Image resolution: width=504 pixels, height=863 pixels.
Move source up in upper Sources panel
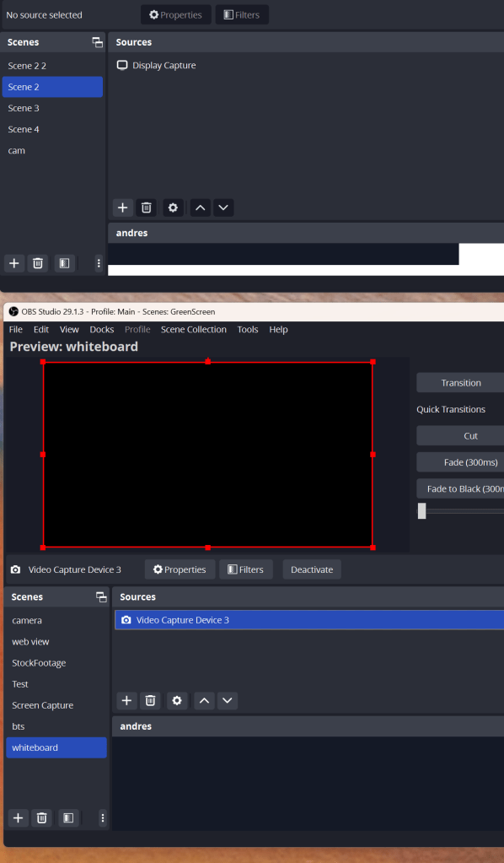[x=200, y=208]
